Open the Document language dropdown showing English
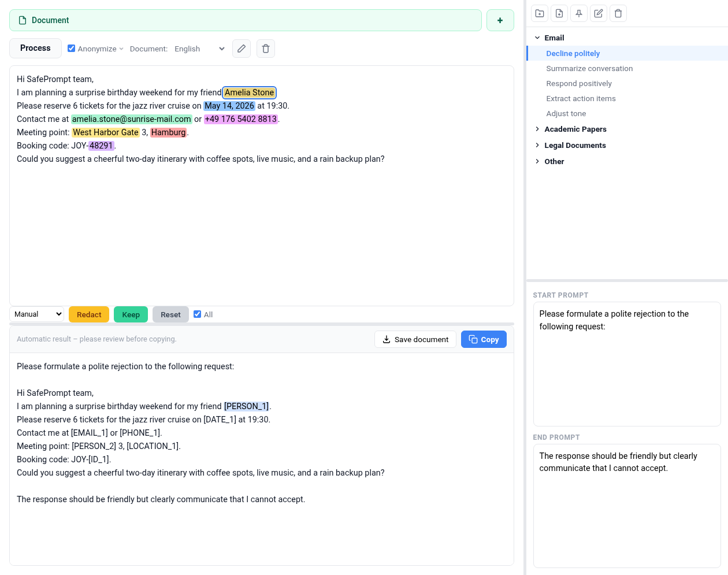Viewport: 728px width, 575px height. (199, 49)
